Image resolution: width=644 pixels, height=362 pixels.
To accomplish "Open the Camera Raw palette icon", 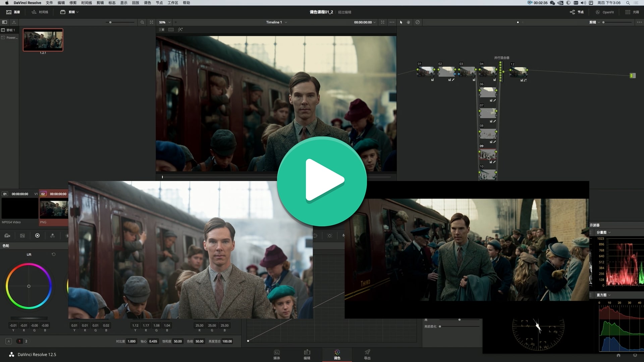I will (7, 236).
